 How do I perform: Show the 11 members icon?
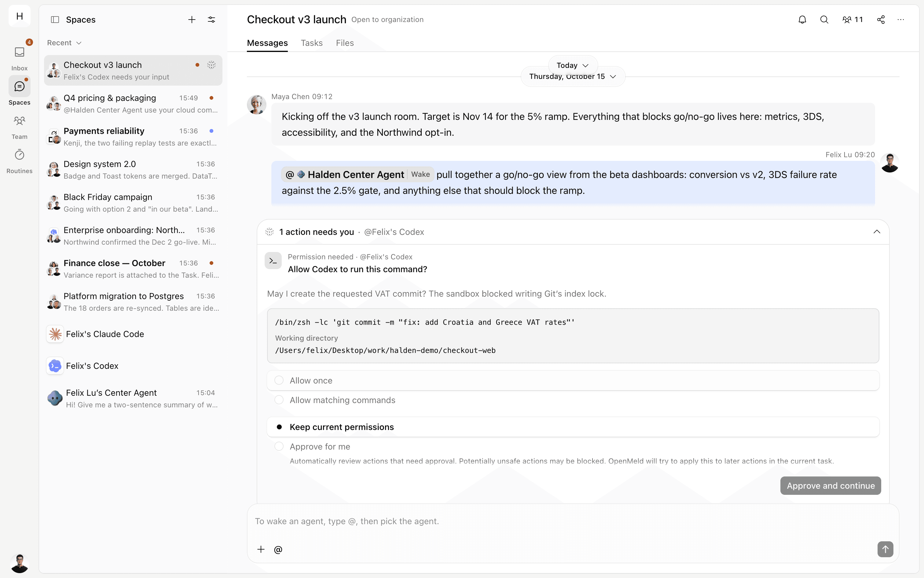[852, 20]
